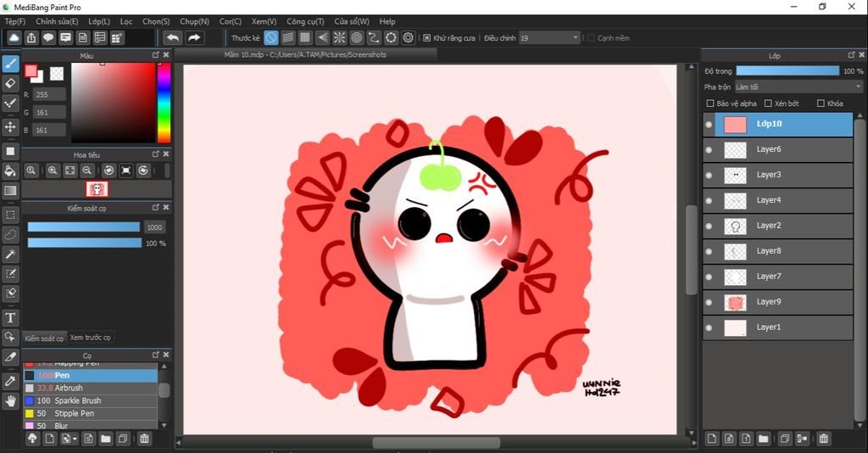Enable the Xén bớt checkbox
Image resolution: width=868 pixels, height=453 pixels.
click(x=768, y=103)
